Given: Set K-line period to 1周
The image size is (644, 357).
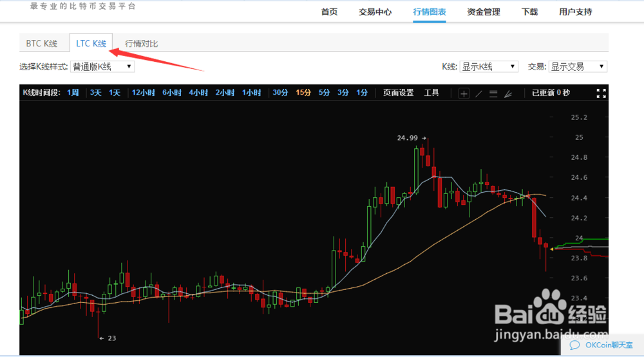Looking at the screenshot, I should 73,93.
